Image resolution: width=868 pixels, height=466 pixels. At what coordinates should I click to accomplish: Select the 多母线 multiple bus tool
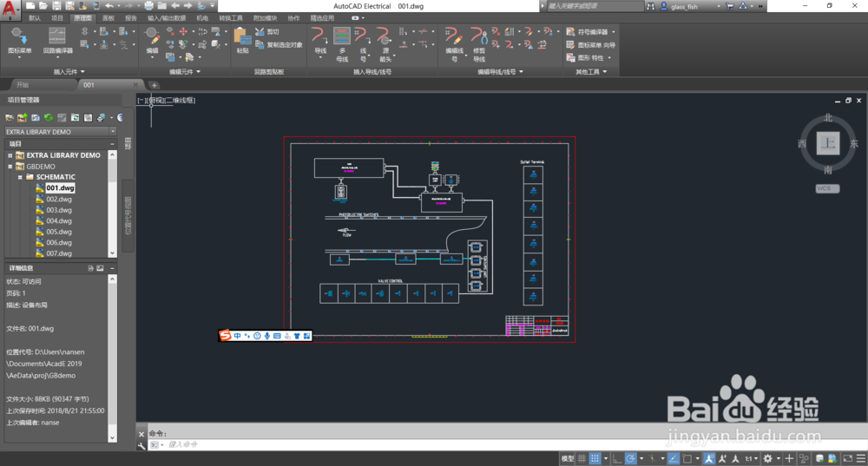pos(341,44)
